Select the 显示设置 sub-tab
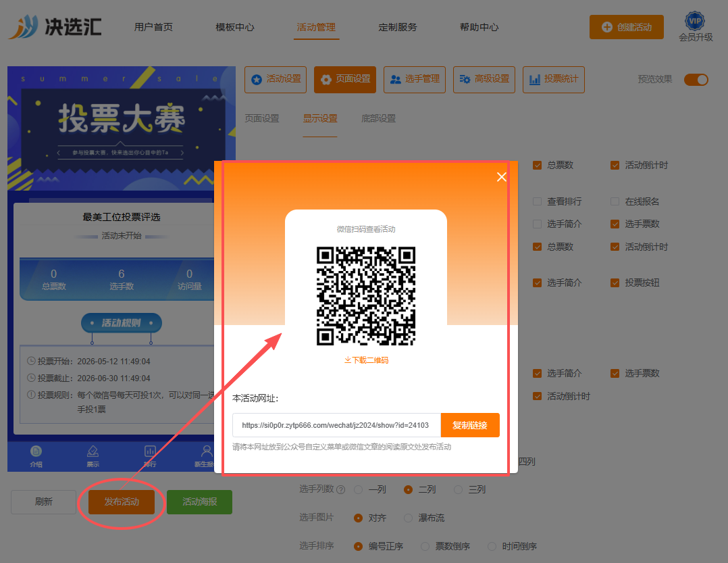 click(x=320, y=118)
